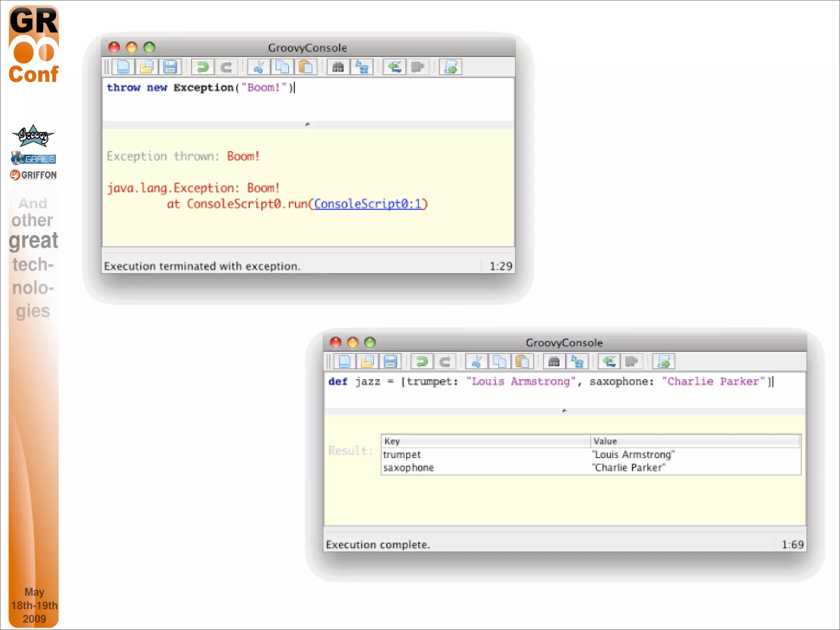The width and height of the screenshot is (840, 630).
Task: Undo in the upper GroovyConsole toolbar
Action: pyautogui.click(x=202, y=67)
